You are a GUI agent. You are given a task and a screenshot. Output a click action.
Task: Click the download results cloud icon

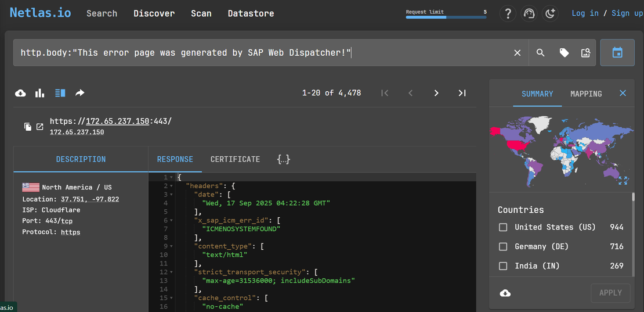[20, 93]
